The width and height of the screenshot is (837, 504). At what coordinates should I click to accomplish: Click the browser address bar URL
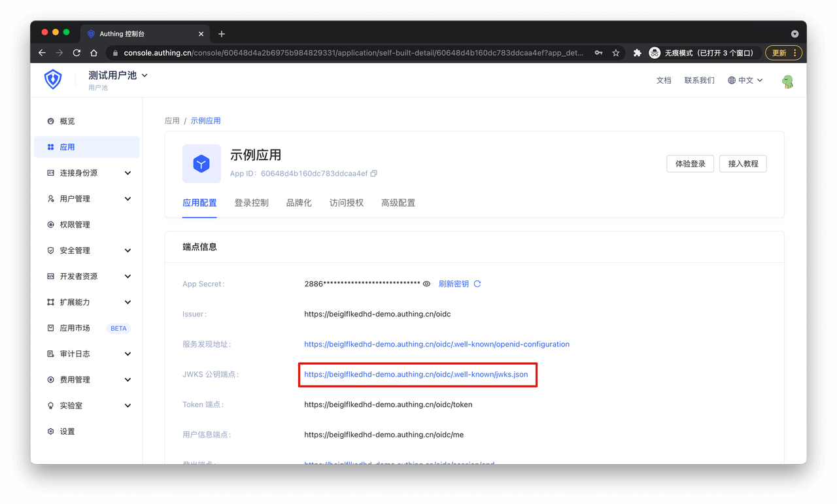click(x=353, y=53)
